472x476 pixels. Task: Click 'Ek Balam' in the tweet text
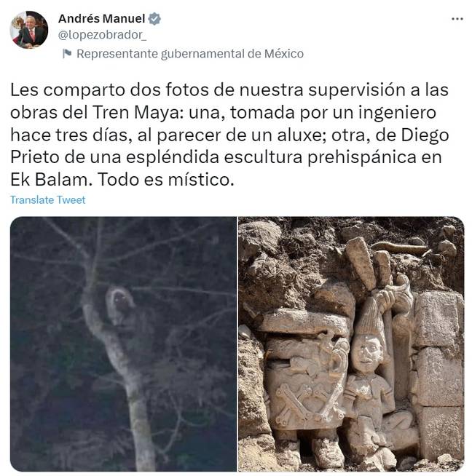pyautogui.click(x=49, y=180)
